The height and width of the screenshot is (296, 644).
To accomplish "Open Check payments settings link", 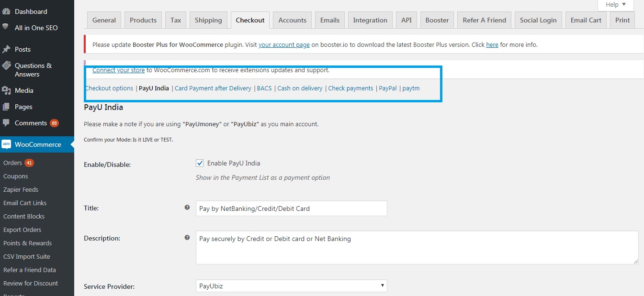I will tap(350, 88).
